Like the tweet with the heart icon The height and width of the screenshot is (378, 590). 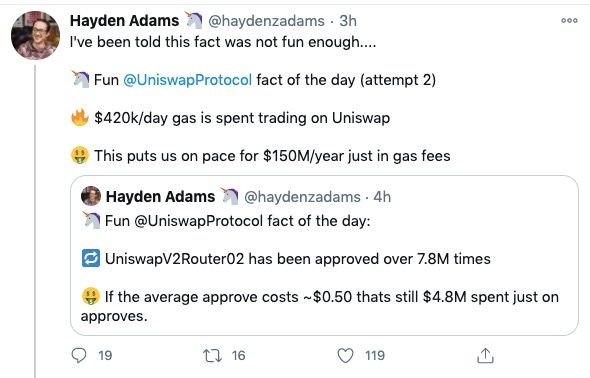click(345, 355)
